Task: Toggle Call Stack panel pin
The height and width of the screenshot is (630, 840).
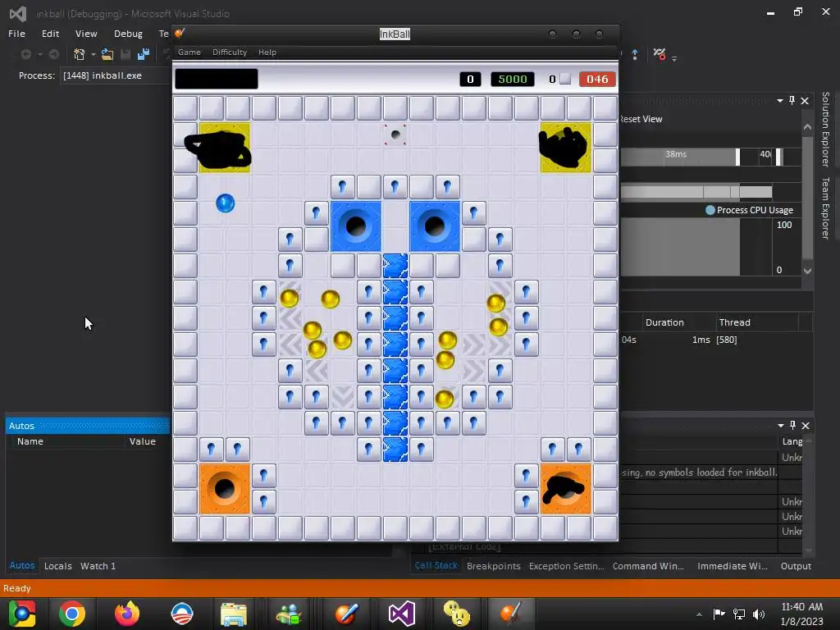Action: click(x=793, y=425)
